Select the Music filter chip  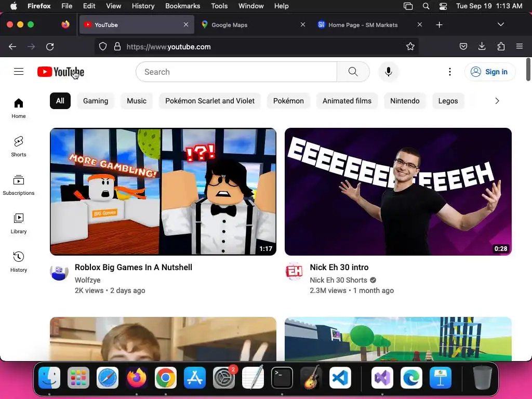pyautogui.click(x=137, y=101)
